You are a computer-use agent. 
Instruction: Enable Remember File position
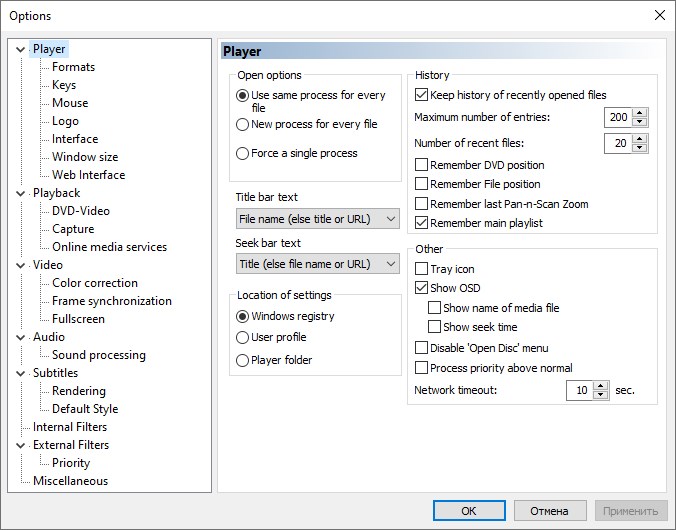[422, 184]
